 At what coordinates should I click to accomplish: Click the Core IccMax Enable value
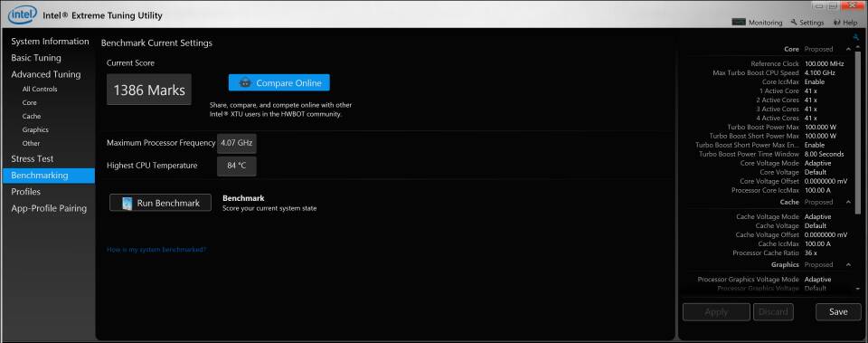pyautogui.click(x=815, y=82)
